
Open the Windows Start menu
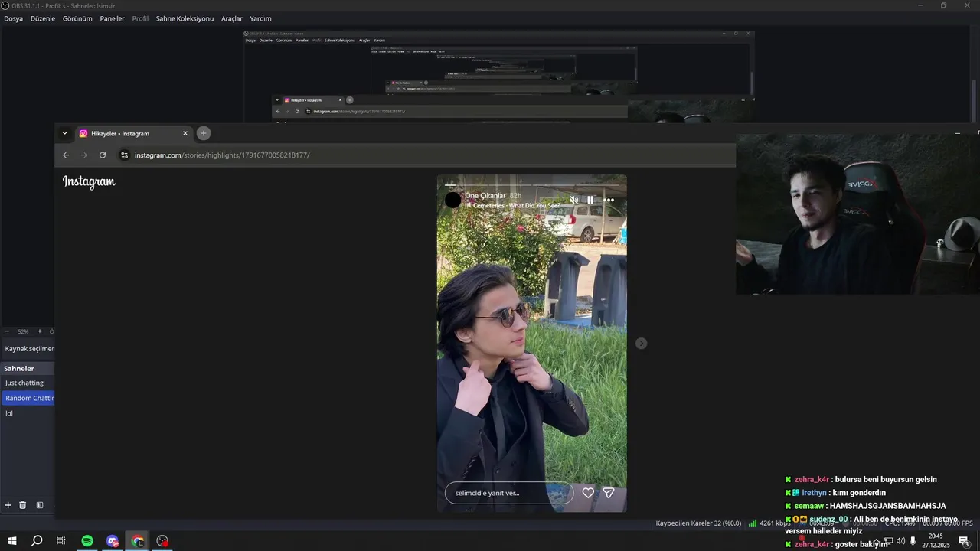point(12,541)
